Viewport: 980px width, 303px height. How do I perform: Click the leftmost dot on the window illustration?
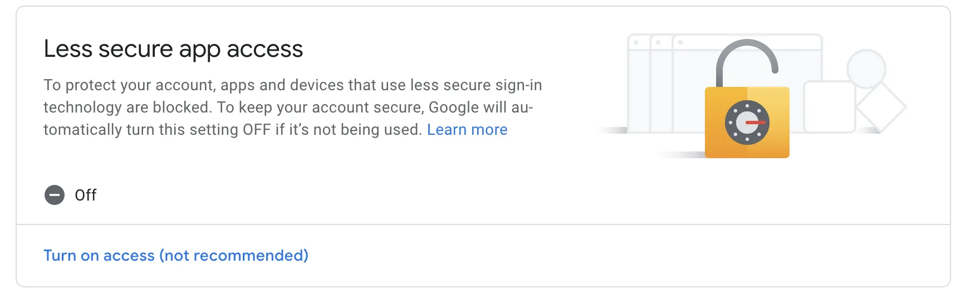tap(636, 42)
